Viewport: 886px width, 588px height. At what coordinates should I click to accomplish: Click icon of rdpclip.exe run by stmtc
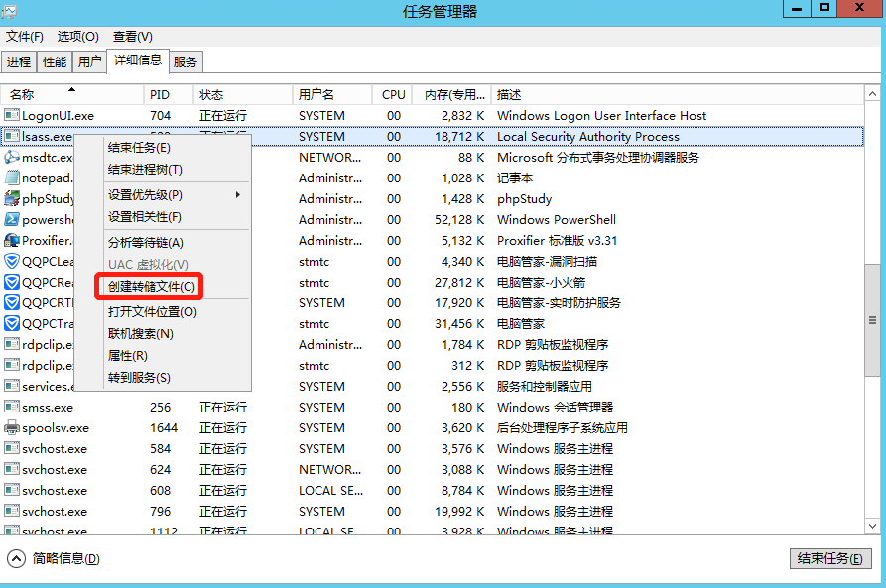pos(11,366)
